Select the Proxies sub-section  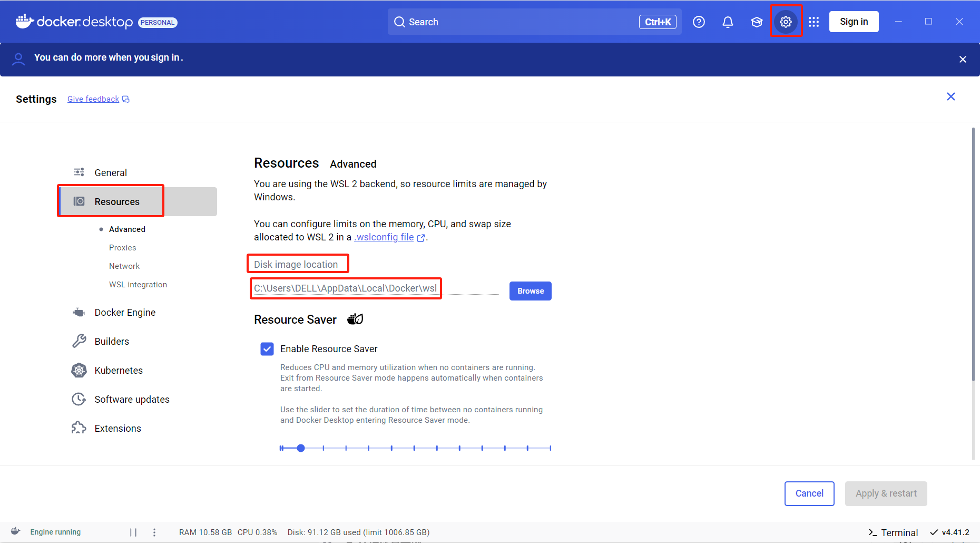[x=122, y=248]
